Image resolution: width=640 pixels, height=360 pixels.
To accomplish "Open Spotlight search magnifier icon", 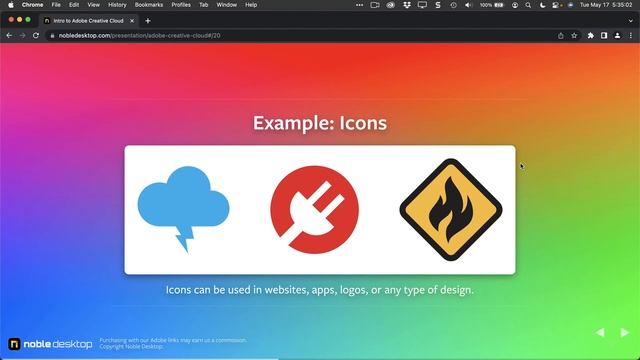I will [528, 5].
